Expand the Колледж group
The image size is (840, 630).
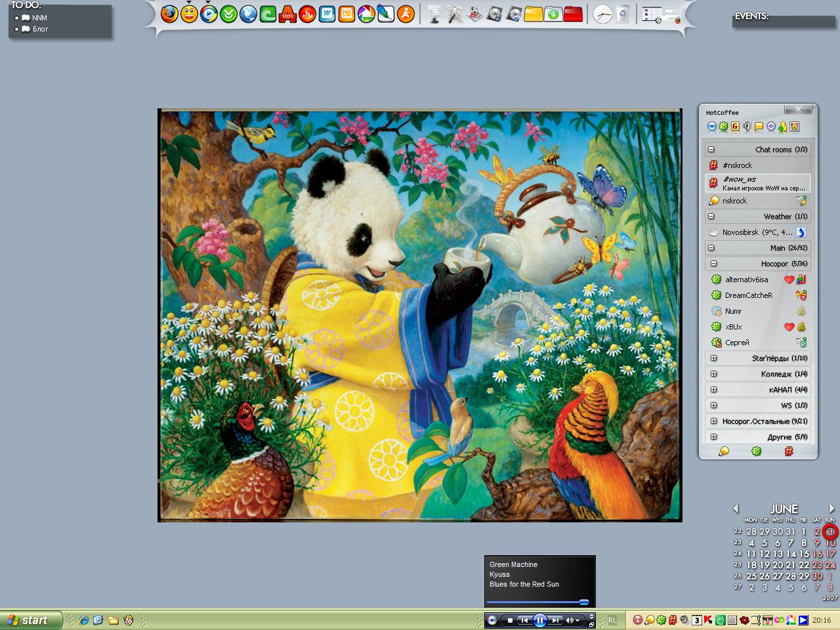(x=713, y=374)
